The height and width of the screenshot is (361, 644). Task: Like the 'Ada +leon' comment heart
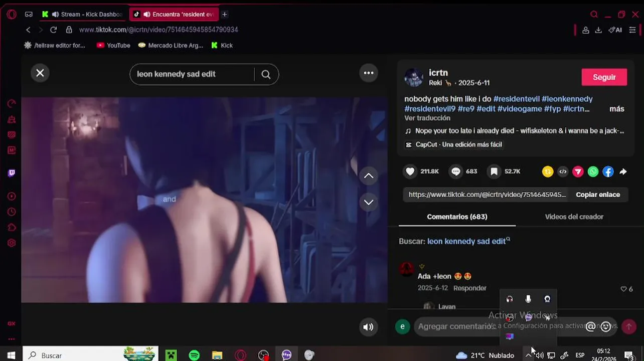tap(624, 289)
